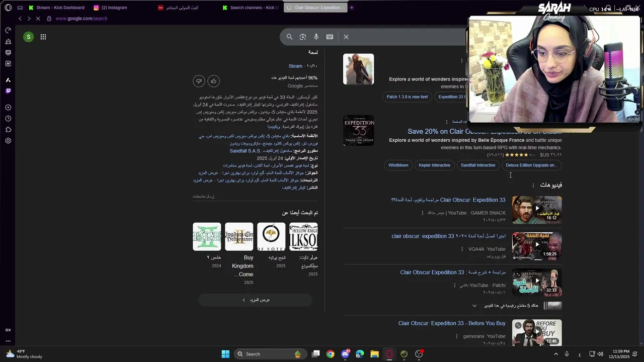Open Sandfall S.A.S. developer link
Screen dimensions: 644x362
tap(245, 151)
